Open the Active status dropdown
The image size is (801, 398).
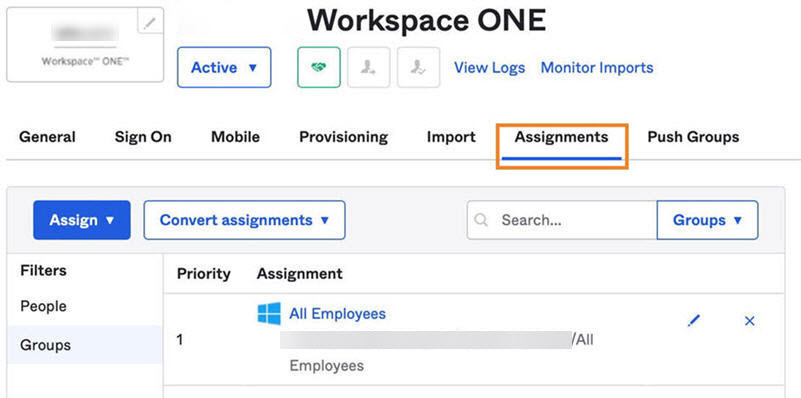click(x=224, y=67)
